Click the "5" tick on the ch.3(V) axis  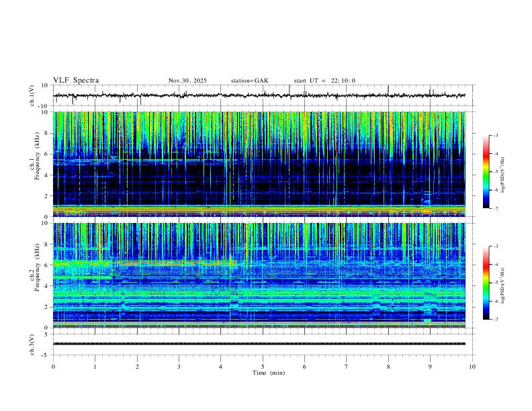46,334
